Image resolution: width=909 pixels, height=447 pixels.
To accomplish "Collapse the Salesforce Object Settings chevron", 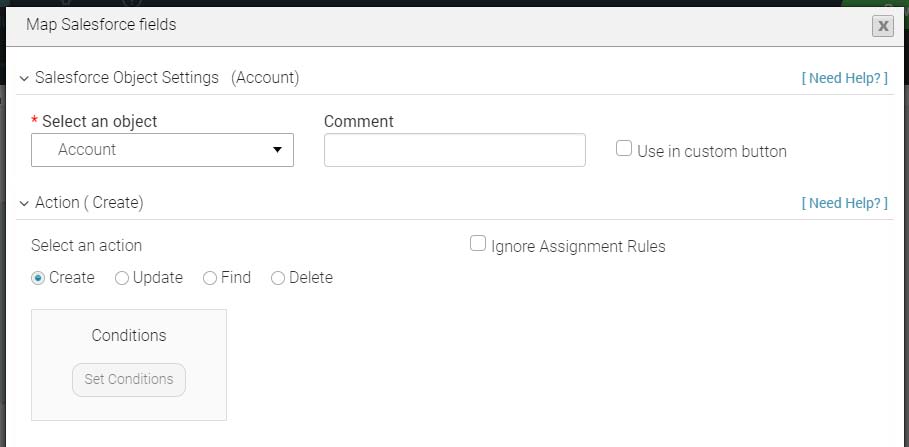I will [x=23, y=78].
